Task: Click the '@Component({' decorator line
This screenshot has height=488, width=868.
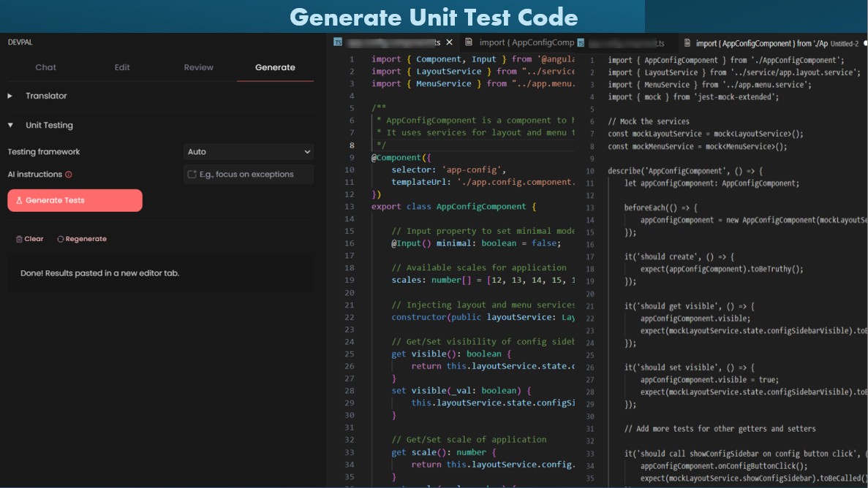Action: (x=401, y=158)
